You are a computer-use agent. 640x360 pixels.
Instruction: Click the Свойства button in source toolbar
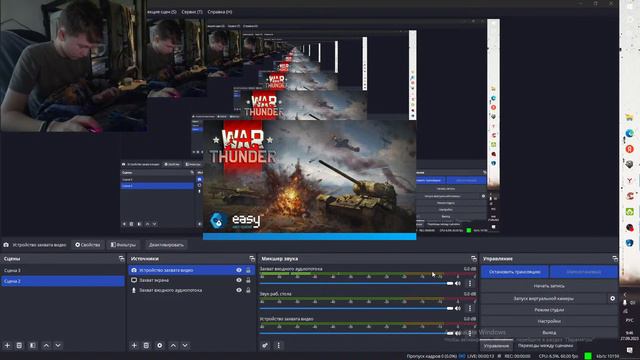click(88, 245)
